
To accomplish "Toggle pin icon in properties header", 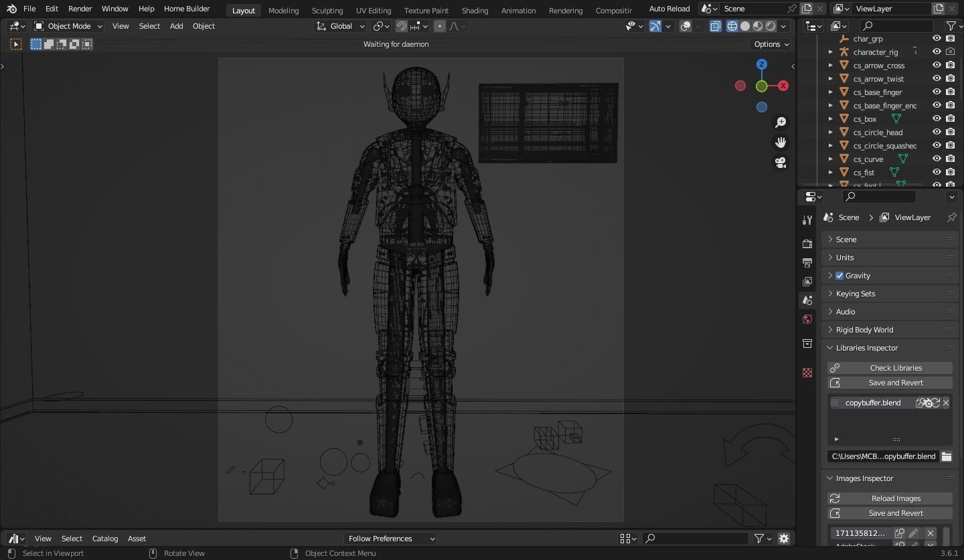I will tap(951, 217).
